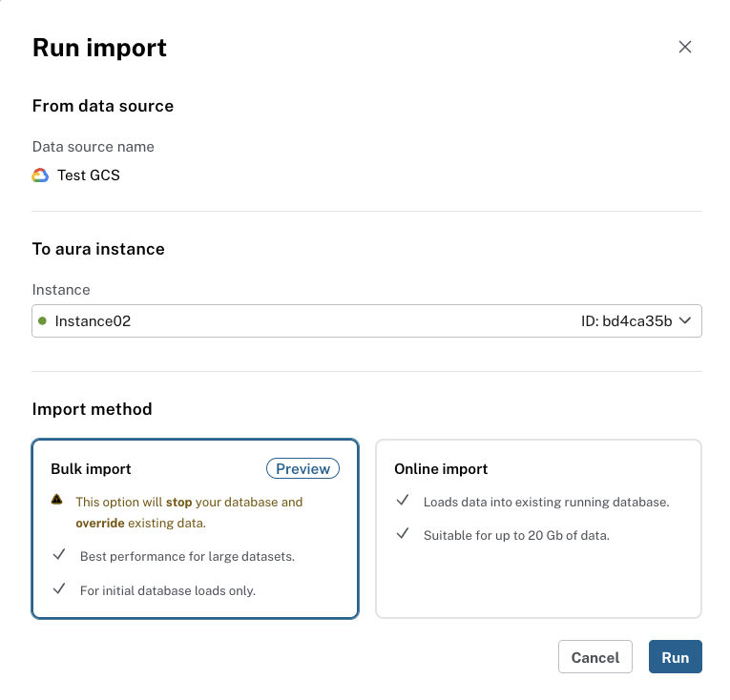Click the warning triangle icon
The height and width of the screenshot is (700, 730).
(57, 500)
